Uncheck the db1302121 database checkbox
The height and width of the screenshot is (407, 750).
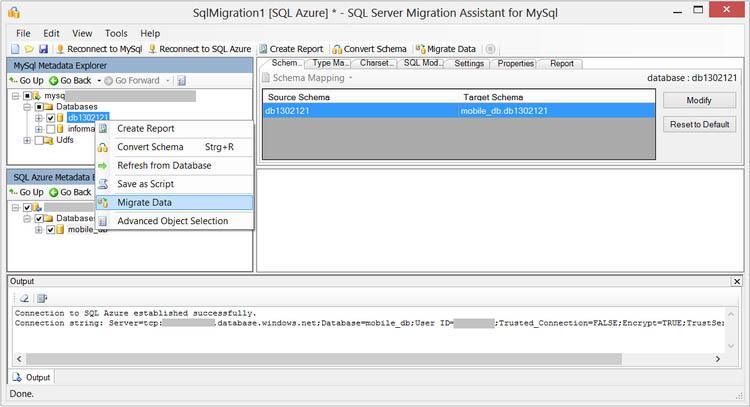pyautogui.click(x=51, y=118)
